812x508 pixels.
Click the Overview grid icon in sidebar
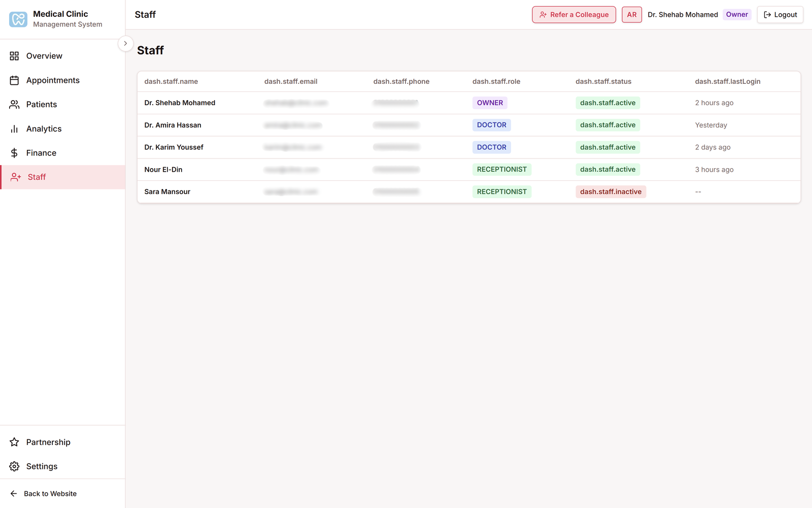click(x=14, y=56)
